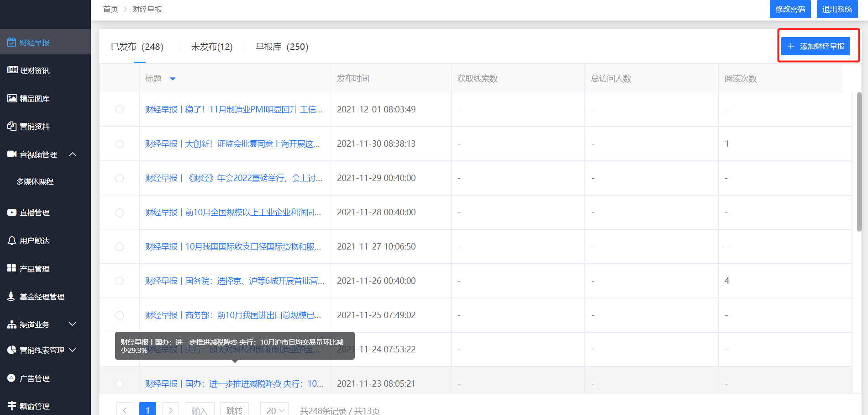Switch to 未发布(12) tab
Image resolution: width=868 pixels, height=415 pixels.
tap(212, 47)
